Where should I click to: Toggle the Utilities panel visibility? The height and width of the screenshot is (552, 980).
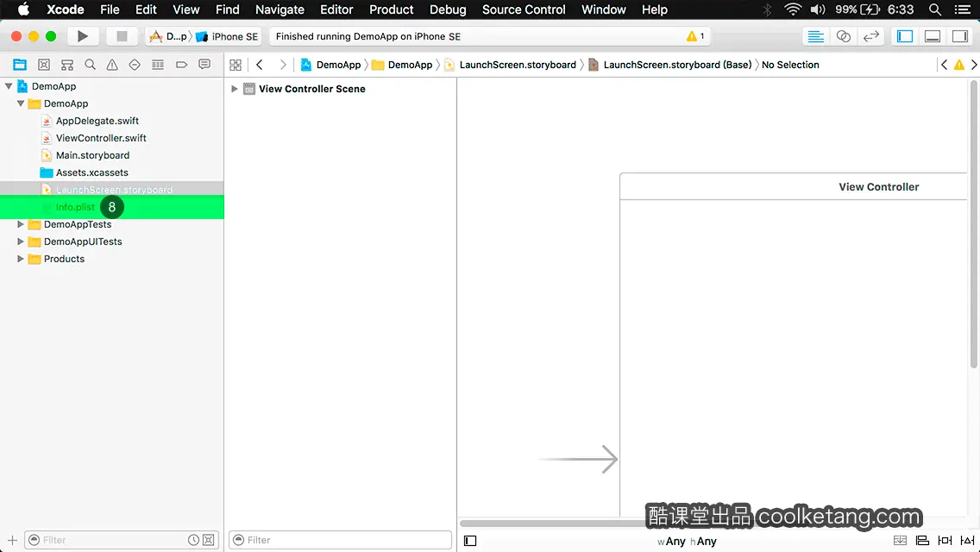[960, 36]
